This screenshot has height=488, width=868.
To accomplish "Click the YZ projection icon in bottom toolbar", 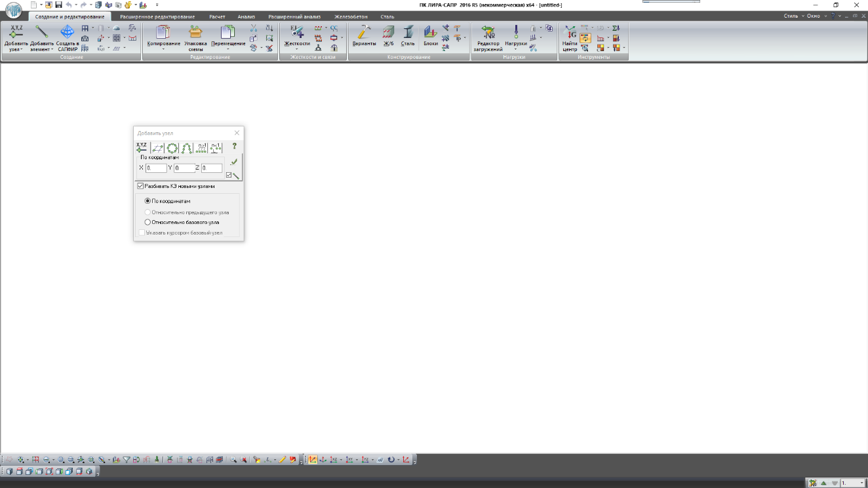I will point(366,460).
